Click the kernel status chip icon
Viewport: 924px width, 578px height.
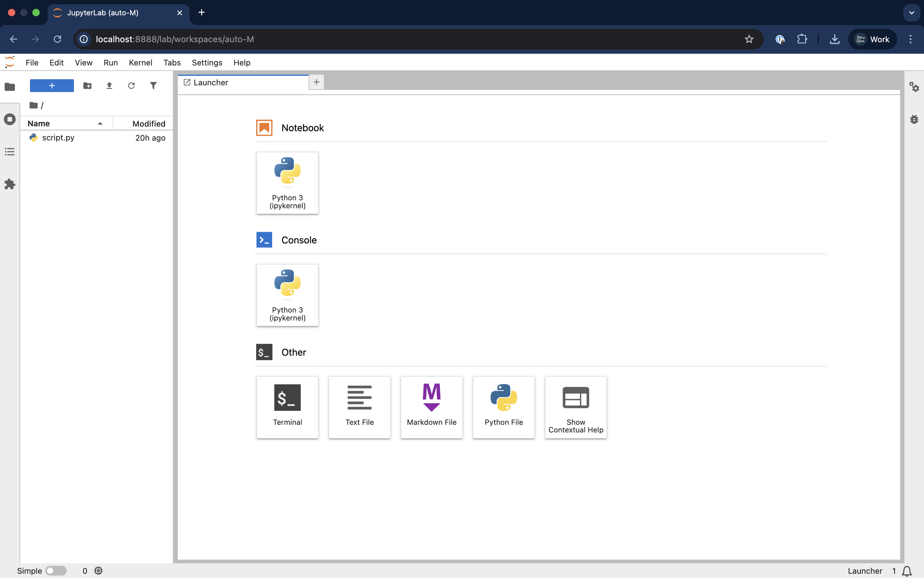[x=98, y=571]
